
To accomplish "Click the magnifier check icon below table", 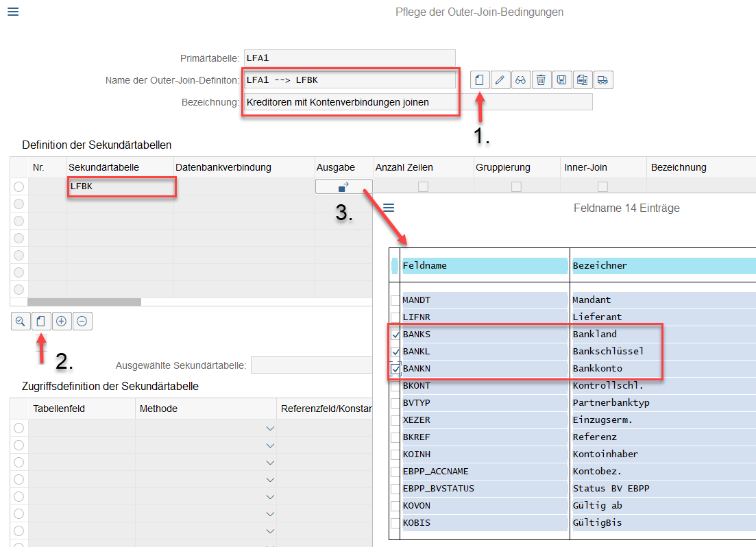I will tap(21, 321).
